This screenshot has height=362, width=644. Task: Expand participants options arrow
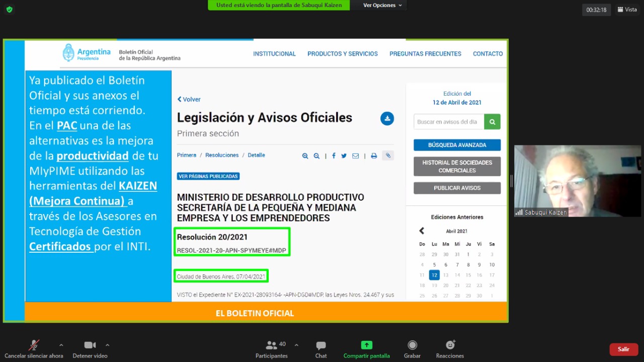[x=296, y=345]
